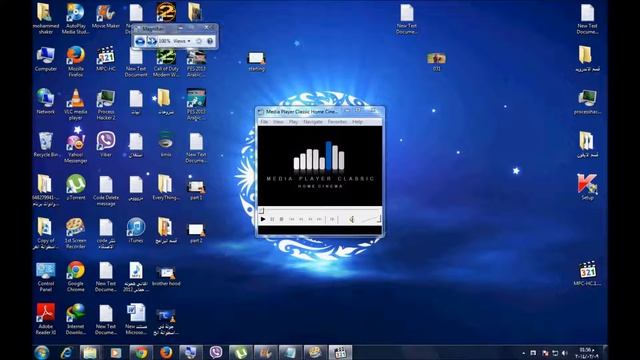This screenshot has width=640, height=360.
Task: Open View menu in Media Player Classic
Action: (278, 122)
